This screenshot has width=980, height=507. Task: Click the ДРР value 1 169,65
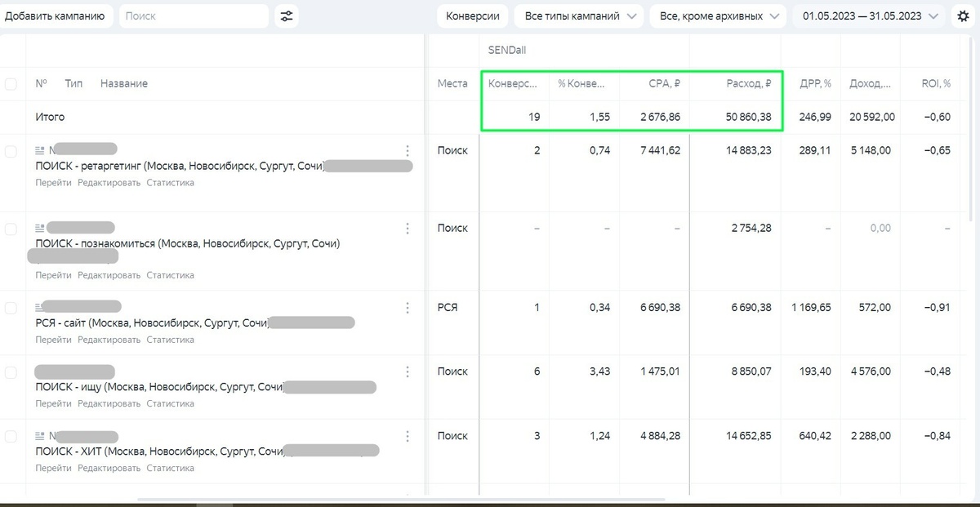click(x=811, y=308)
